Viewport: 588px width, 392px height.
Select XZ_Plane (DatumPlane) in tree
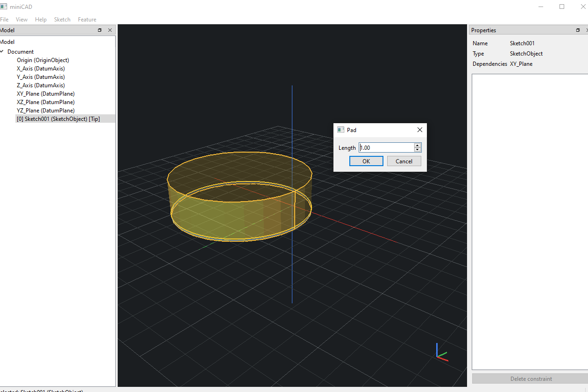tap(46, 102)
